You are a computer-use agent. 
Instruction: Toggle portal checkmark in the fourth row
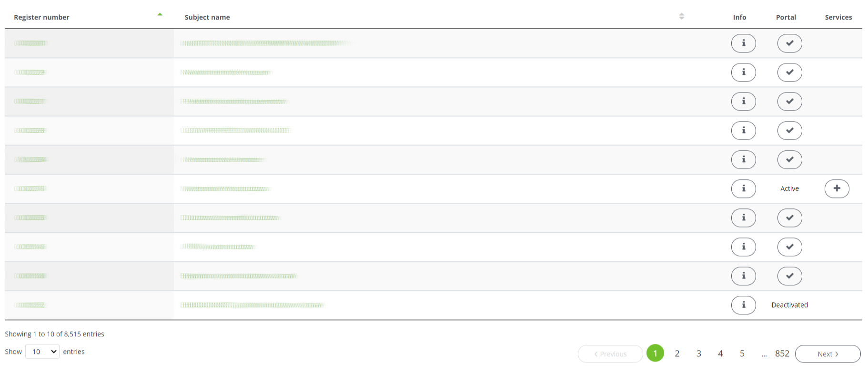(x=789, y=130)
